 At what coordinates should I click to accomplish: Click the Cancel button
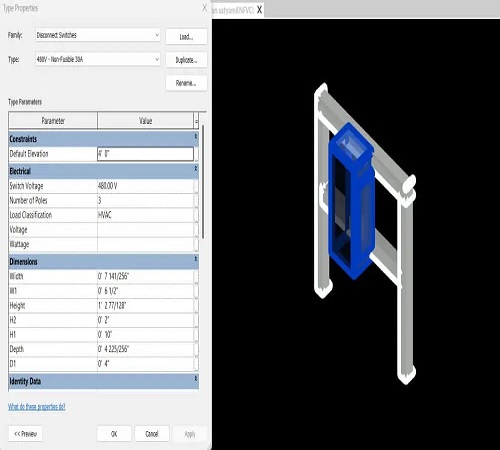coord(152,434)
